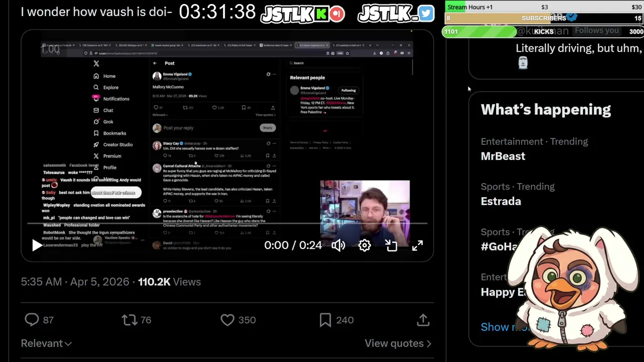Viewport: 644px width, 362px height.
Task: Click the Literally driving, but uhm post text
Action: click(x=579, y=48)
